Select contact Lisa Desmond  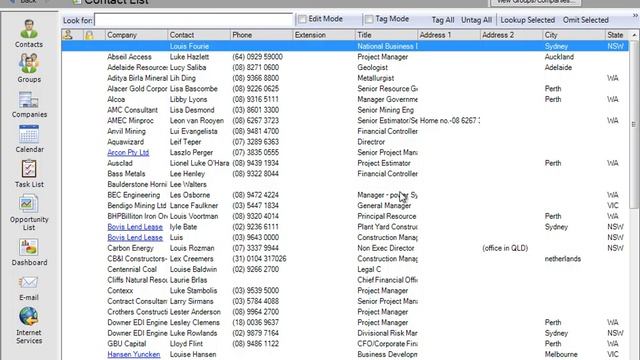[192, 110]
